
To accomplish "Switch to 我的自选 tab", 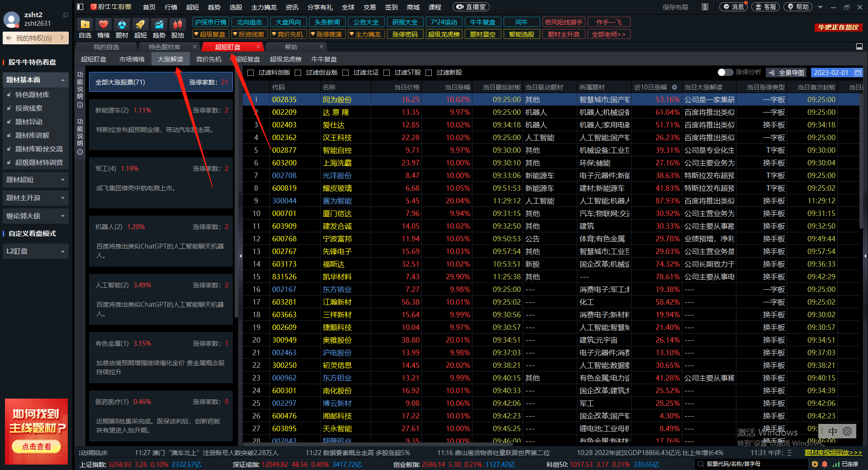I will (x=106, y=47).
